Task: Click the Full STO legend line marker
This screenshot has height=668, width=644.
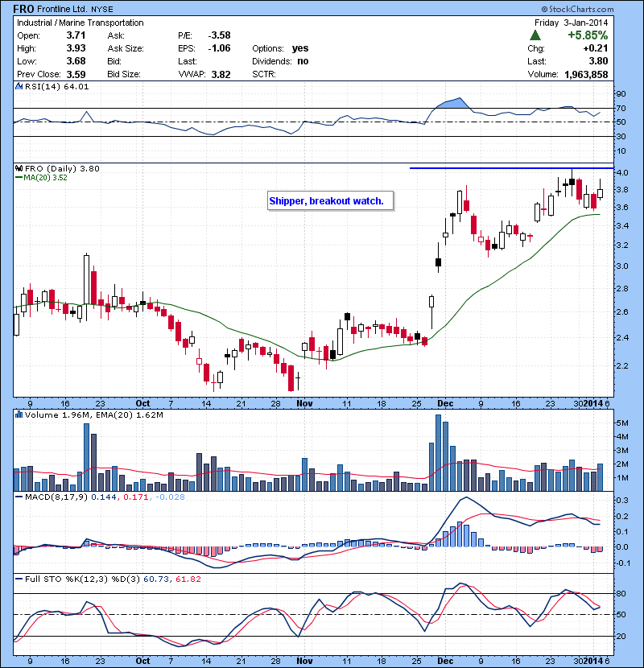Action: pyautogui.click(x=19, y=579)
